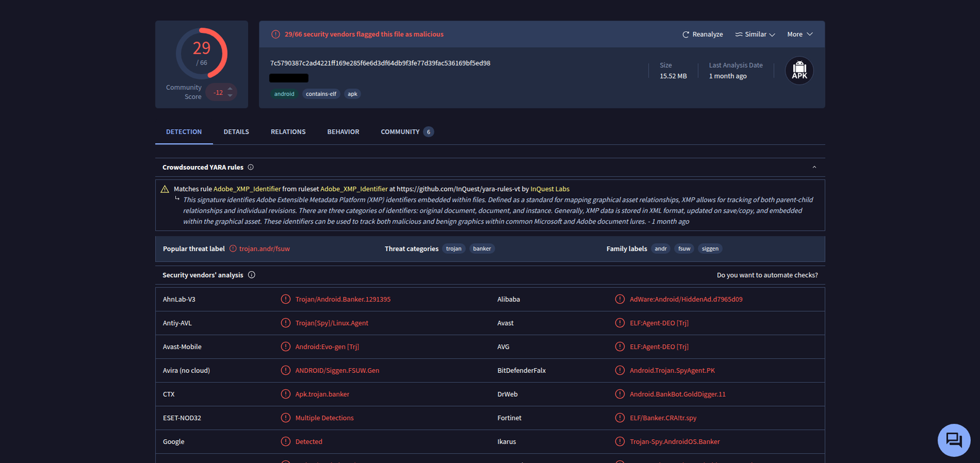Collapse the Crowdsourced YARA rules section

click(x=814, y=167)
